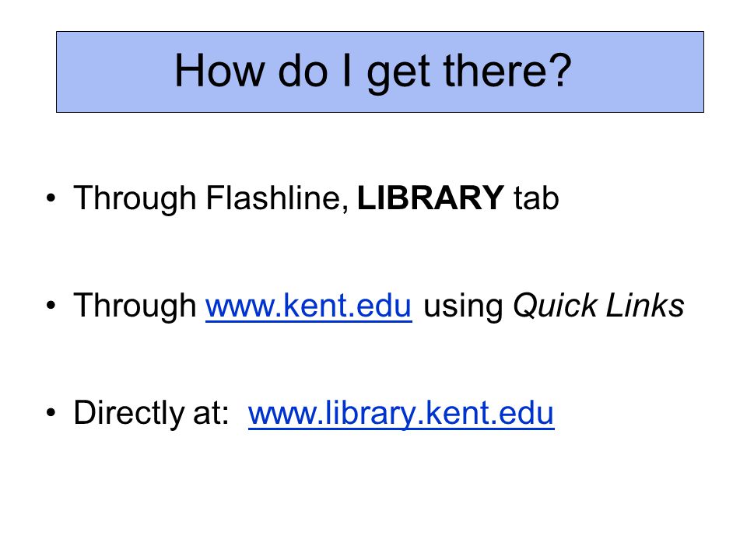
Task: Select the 'How do I get there?' title text
Action: (x=373, y=72)
